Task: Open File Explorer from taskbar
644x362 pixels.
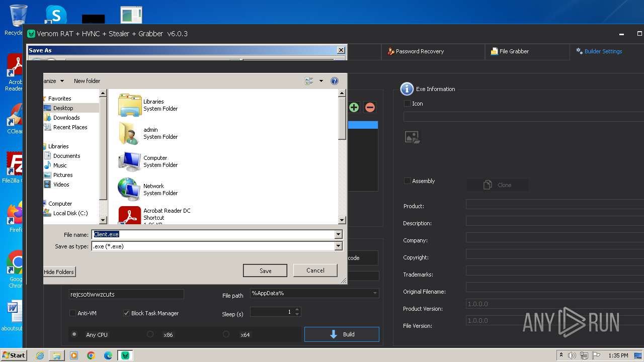Action: (57, 355)
